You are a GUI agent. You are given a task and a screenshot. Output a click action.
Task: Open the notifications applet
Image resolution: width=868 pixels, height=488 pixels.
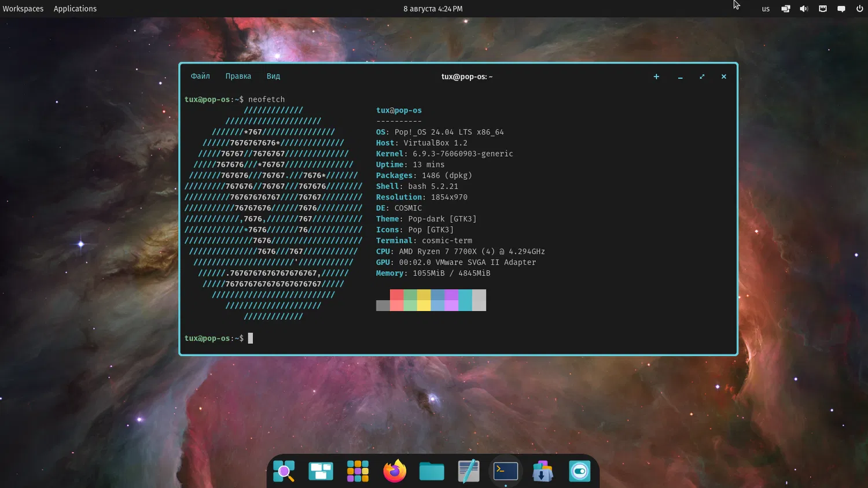pos(841,9)
